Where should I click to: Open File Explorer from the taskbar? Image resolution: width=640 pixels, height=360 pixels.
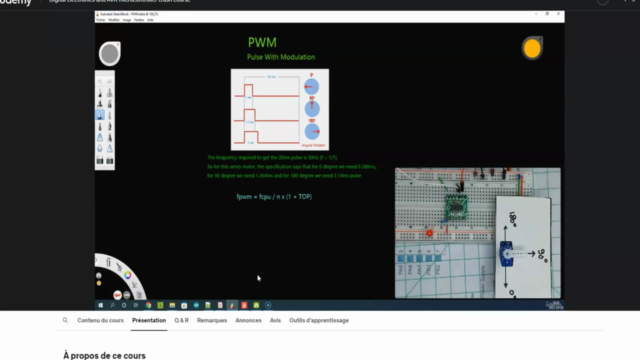click(x=172, y=305)
